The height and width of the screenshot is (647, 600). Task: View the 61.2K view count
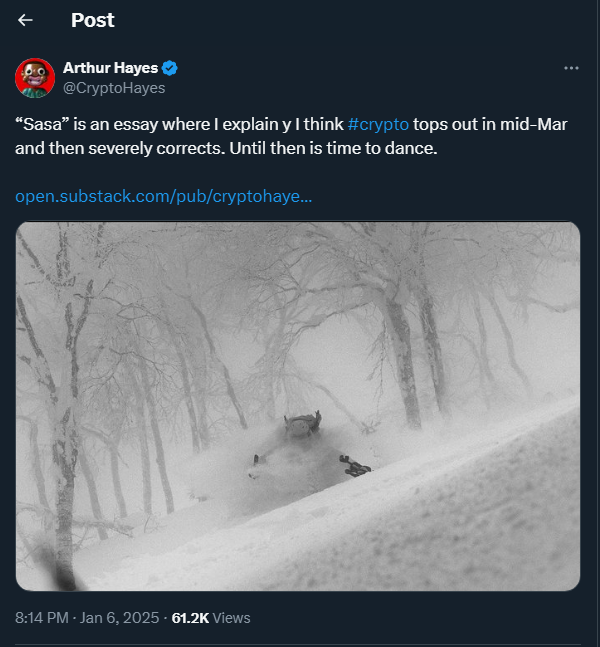pos(189,618)
